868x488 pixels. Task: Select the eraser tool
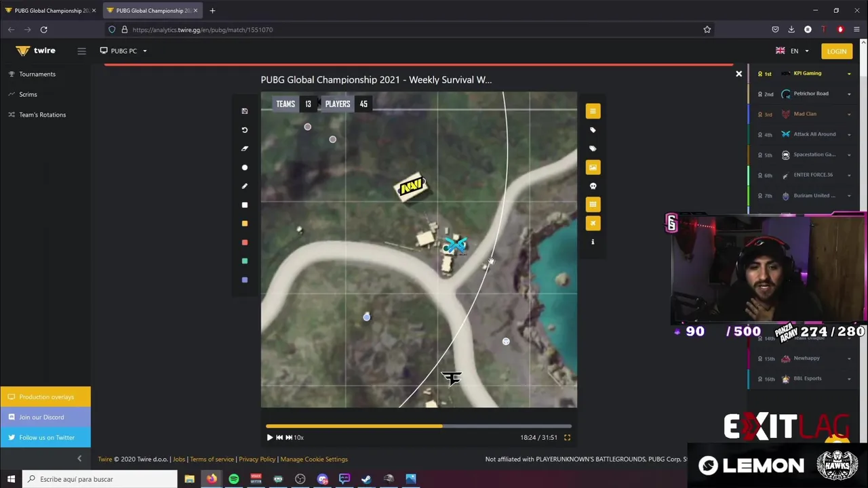tap(245, 148)
